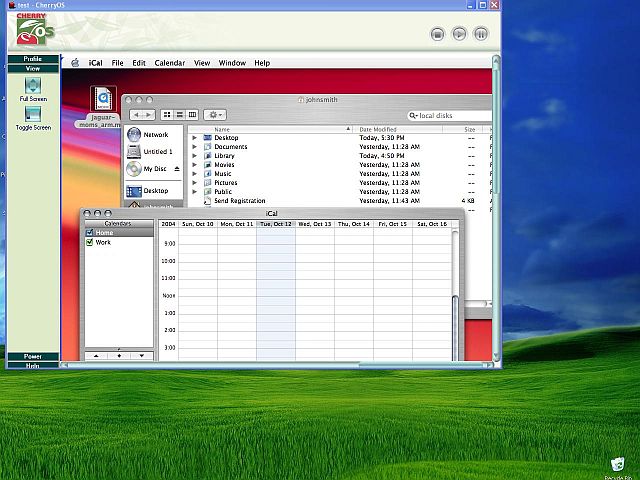This screenshot has height=480, width=640.
Task: Select the Work calendar label
Action: tap(103, 242)
